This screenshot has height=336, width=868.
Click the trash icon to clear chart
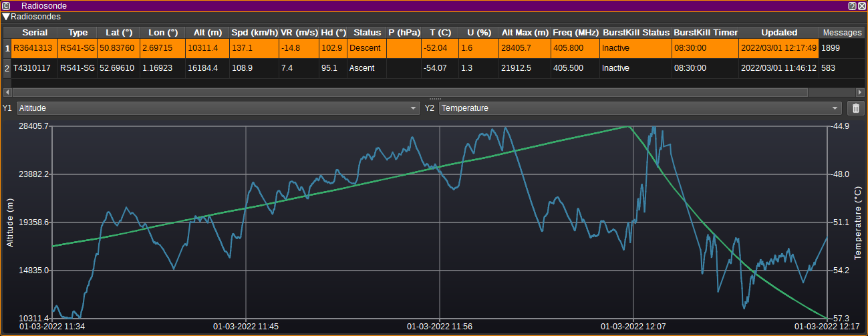(x=856, y=108)
